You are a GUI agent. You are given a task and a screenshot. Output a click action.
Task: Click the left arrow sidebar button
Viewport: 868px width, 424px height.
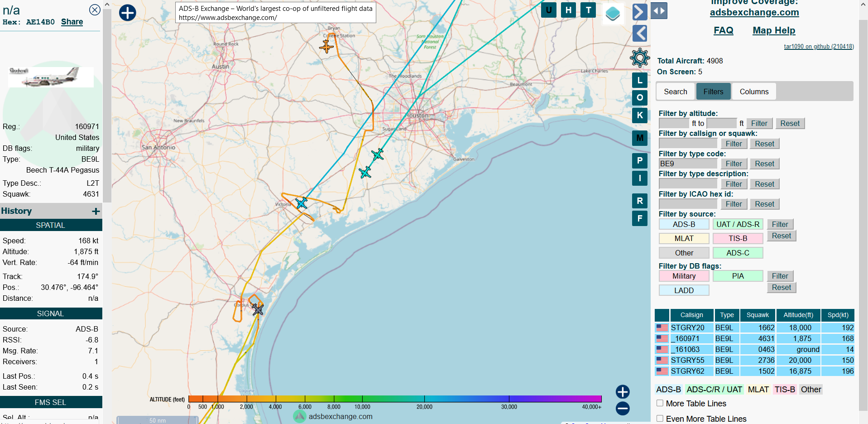tap(640, 33)
